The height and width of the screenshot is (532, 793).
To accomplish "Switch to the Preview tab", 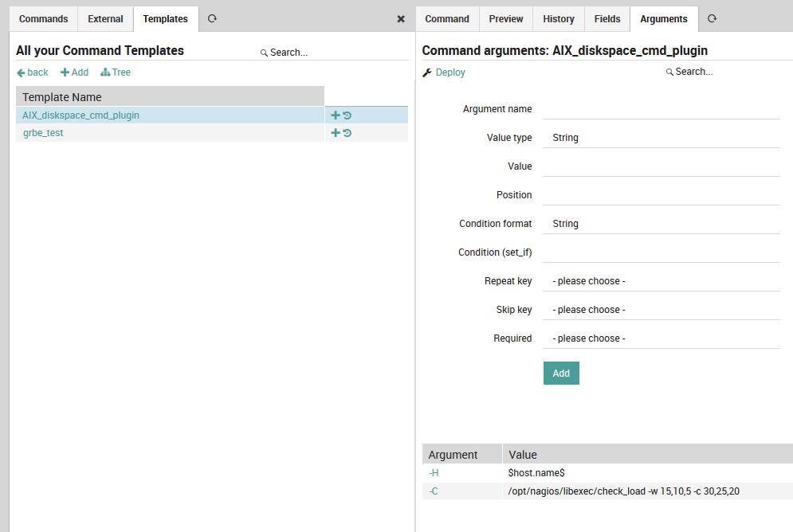I will click(506, 19).
